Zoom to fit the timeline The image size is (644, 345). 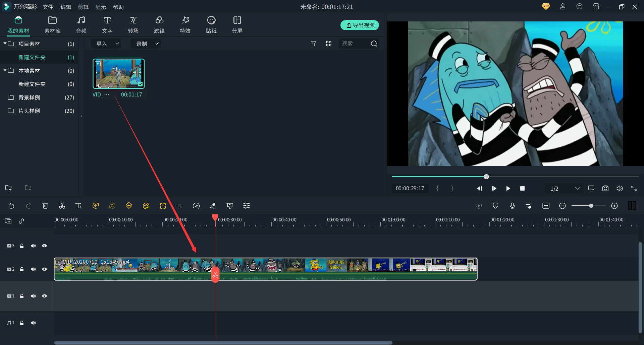pyautogui.click(x=546, y=206)
